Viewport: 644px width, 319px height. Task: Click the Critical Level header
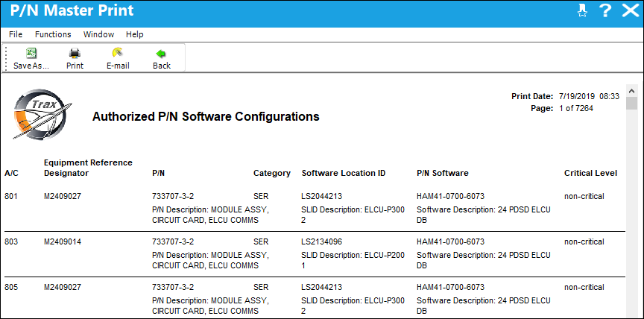pos(590,173)
